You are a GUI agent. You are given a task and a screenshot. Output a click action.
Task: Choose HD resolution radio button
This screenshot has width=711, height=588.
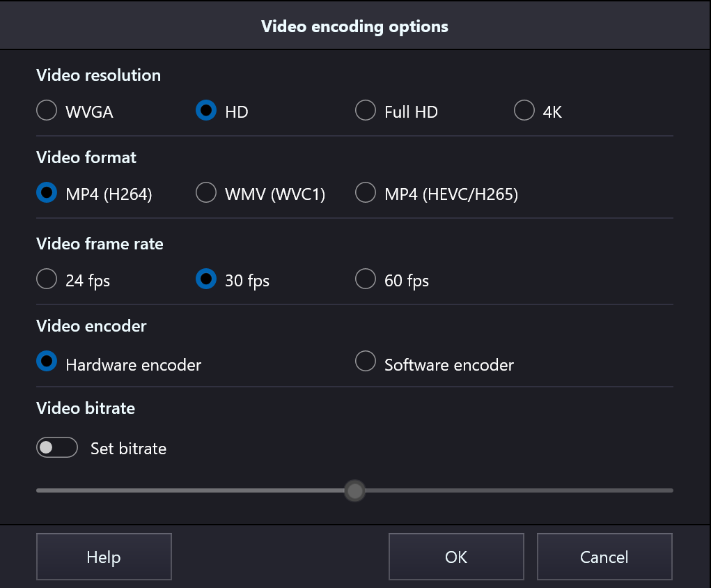(x=206, y=111)
